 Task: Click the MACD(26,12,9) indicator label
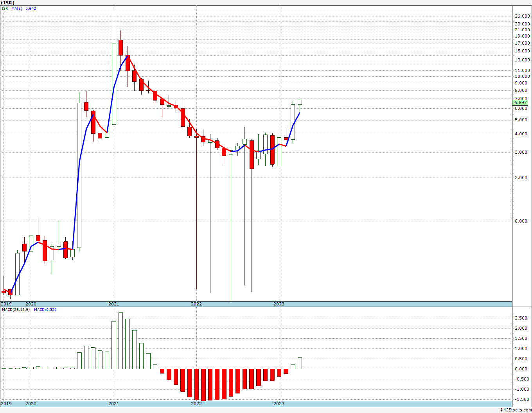point(16,310)
